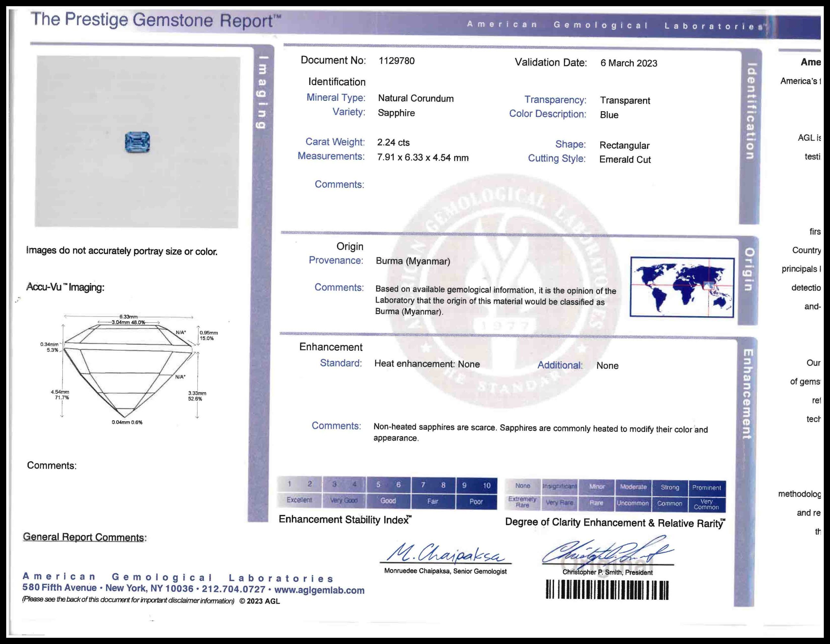
Task: Click the Extremely Rare rarity cell
Action: (x=523, y=502)
